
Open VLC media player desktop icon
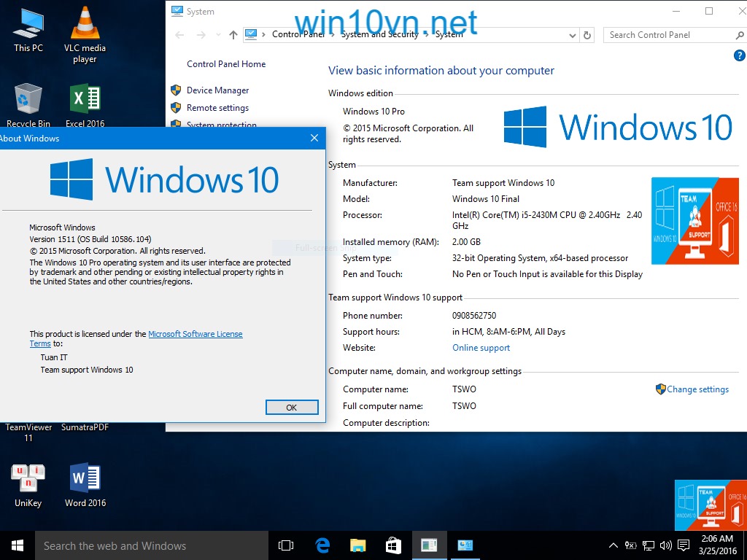[85, 35]
